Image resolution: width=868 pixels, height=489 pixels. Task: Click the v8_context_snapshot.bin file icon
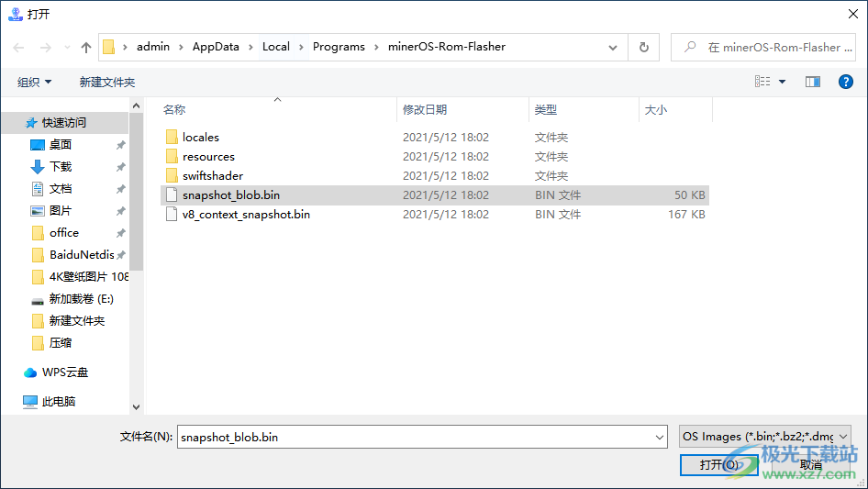(172, 215)
